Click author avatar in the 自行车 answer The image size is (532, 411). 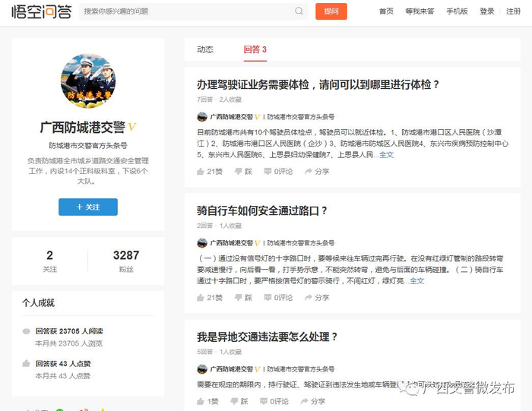(202, 243)
